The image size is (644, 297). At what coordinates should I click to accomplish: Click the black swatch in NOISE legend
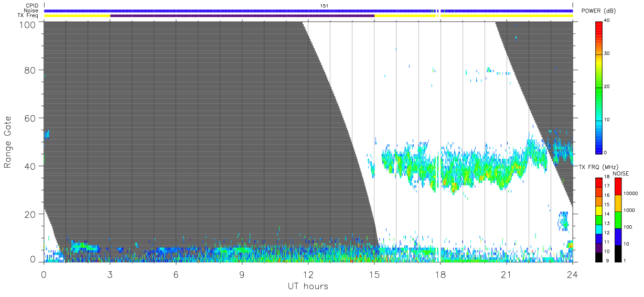pos(618,254)
